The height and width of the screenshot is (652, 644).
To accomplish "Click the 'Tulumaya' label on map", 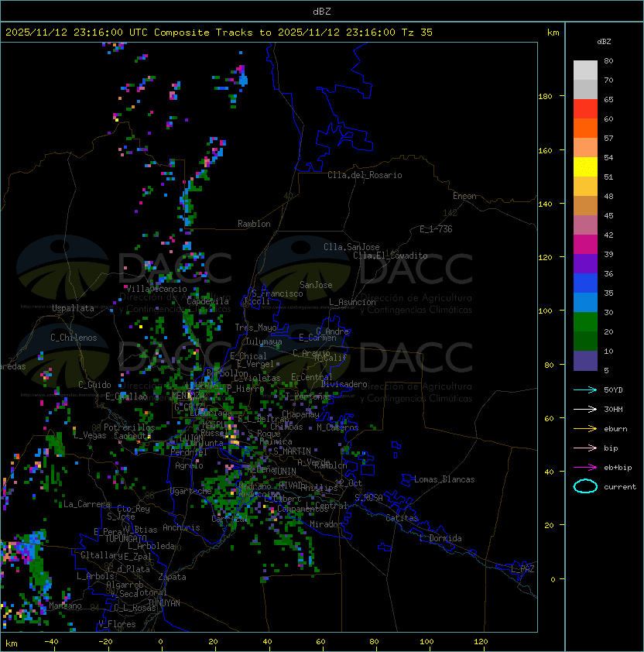I will (x=264, y=341).
